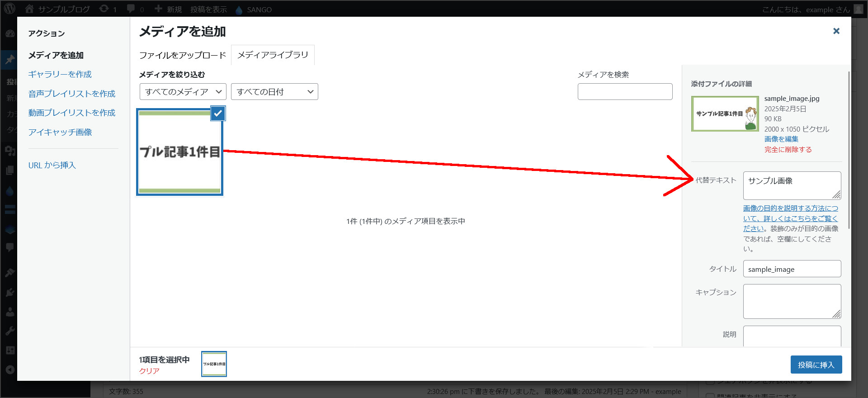Close the media dialog with X
The height and width of the screenshot is (398, 868).
836,31
